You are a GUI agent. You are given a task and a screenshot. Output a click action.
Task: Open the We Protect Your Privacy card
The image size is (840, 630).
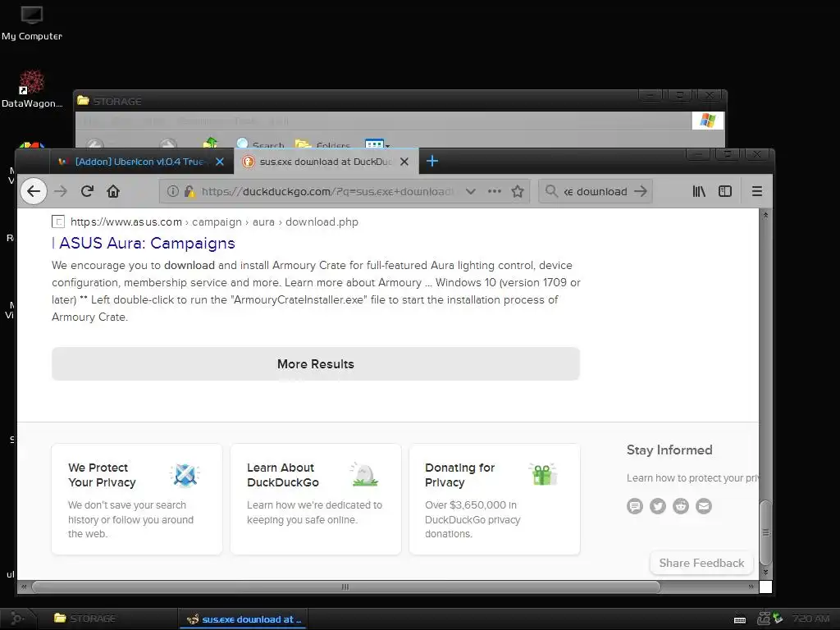[137, 500]
